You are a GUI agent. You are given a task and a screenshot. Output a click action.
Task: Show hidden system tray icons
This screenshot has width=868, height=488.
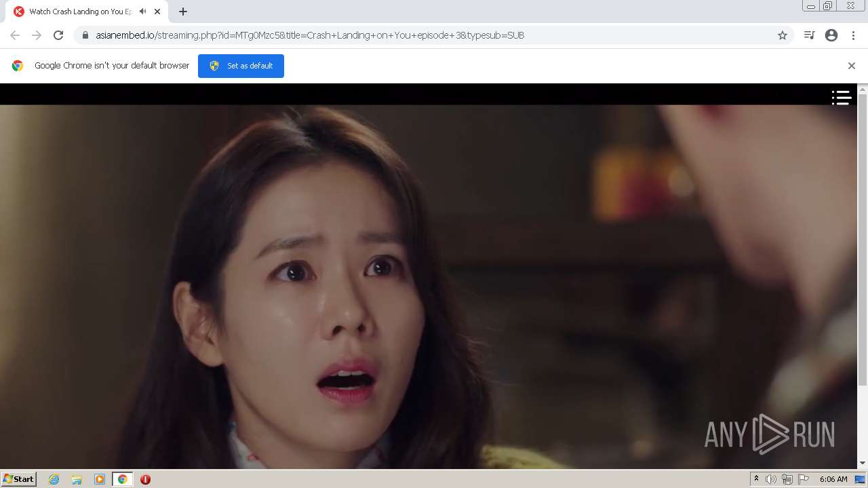point(756,479)
